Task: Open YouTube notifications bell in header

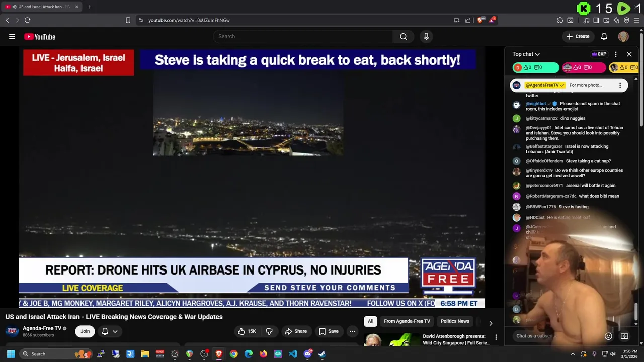Action: [x=604, y=36]
